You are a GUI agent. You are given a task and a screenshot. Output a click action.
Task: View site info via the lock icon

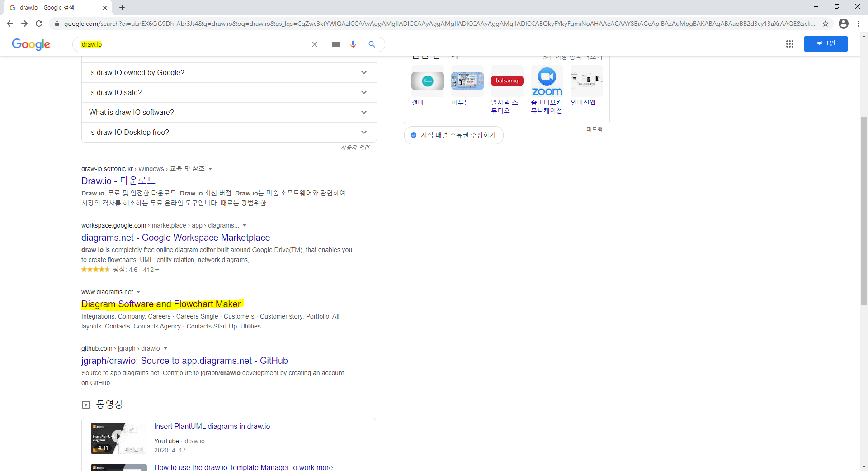coord(57,24)
